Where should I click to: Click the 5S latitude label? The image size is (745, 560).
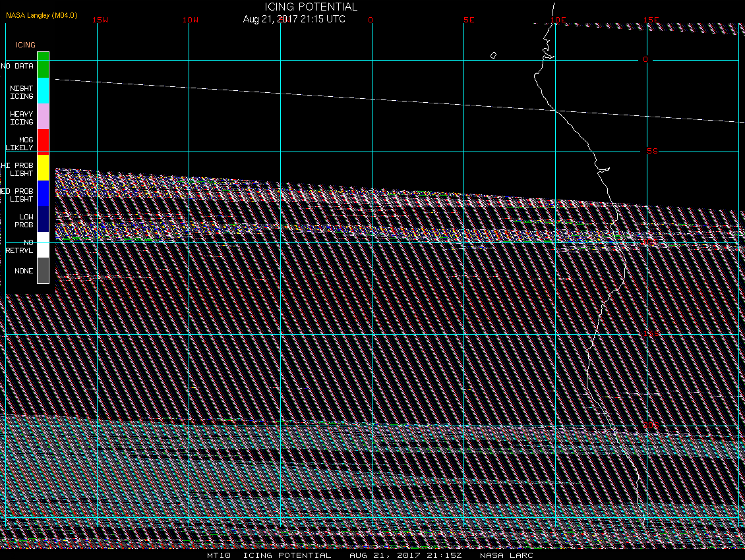point(652,151)
